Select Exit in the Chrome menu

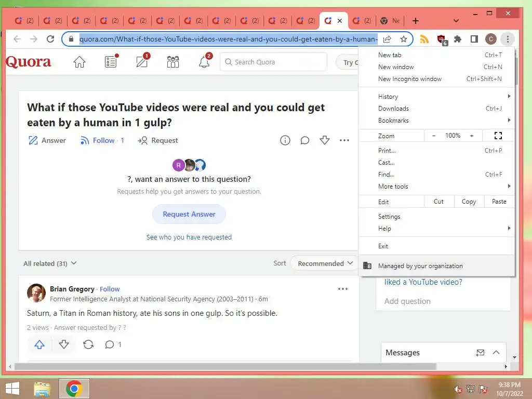pyautogui.click(x=436, y=246)
